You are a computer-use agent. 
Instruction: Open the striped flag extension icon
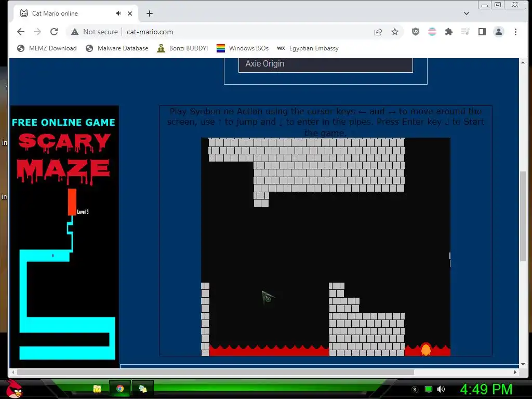tap(432, 32)
